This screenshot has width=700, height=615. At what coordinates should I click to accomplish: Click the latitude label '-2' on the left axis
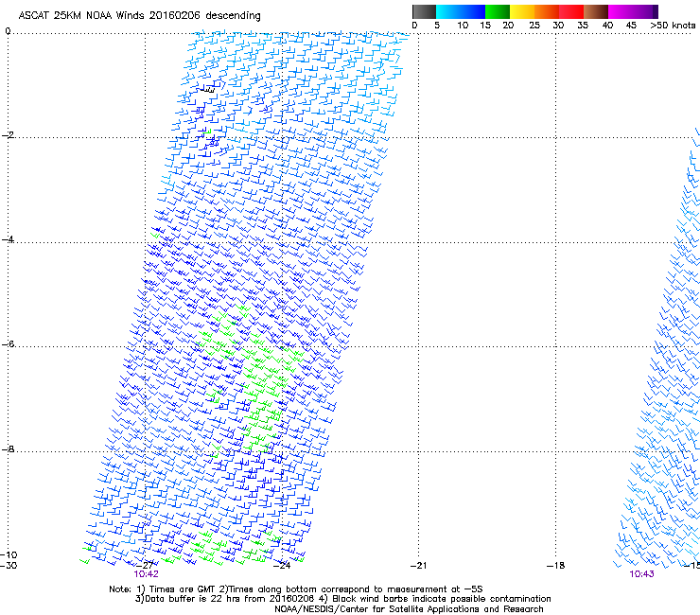pos(8,135)
